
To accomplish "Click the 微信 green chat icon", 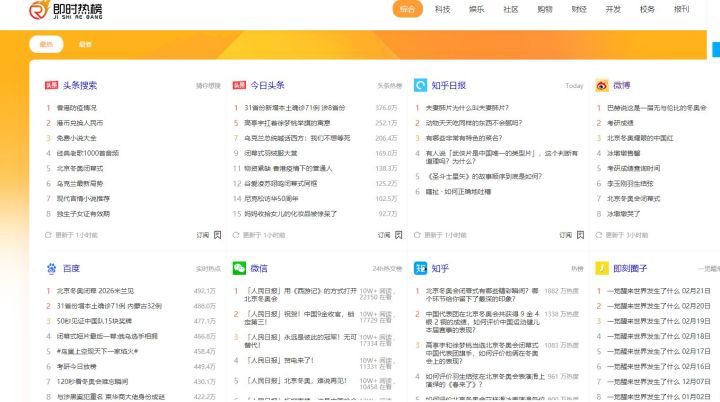I will click(239, 268).
